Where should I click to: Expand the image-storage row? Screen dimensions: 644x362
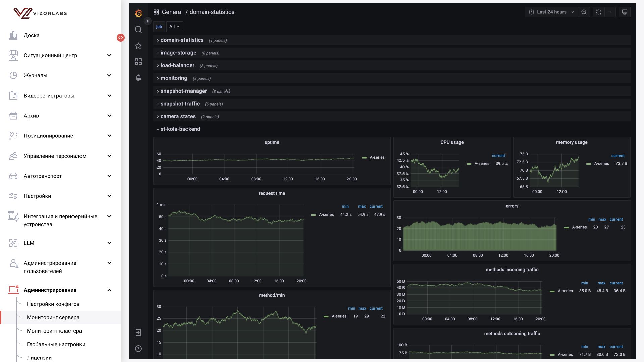pyautogui.click(x=392, y=53)
